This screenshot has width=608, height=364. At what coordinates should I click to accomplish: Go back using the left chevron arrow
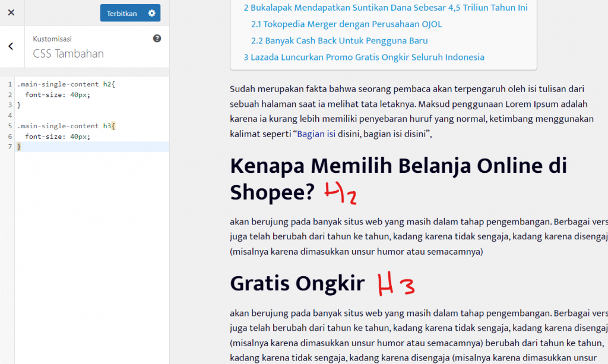[11, 47]
